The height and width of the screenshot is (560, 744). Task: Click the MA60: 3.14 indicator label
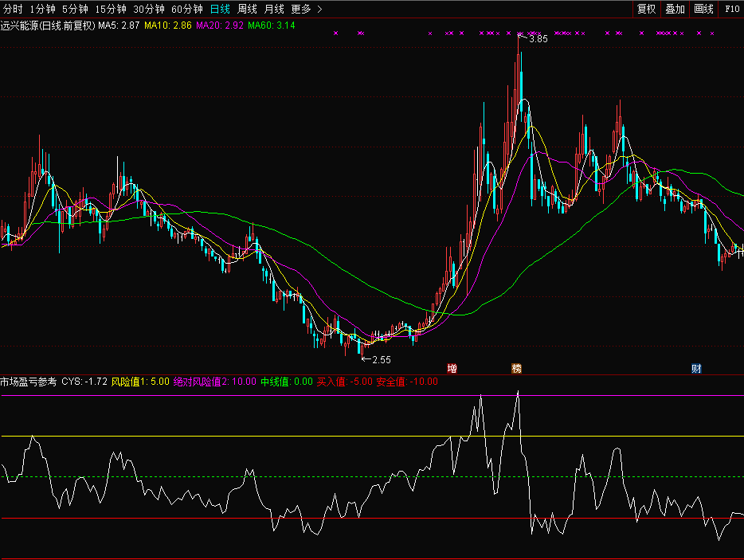coord(272,25)
